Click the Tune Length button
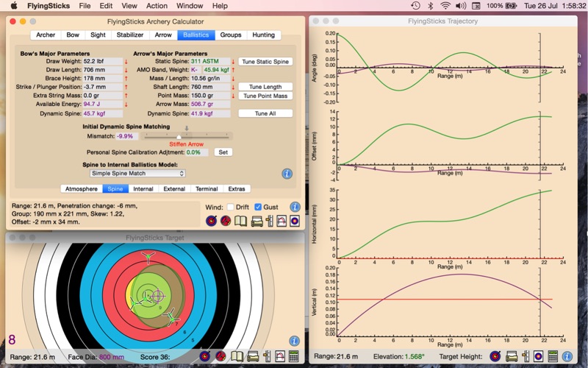The image size is (588, 368). tap(265, 87)
